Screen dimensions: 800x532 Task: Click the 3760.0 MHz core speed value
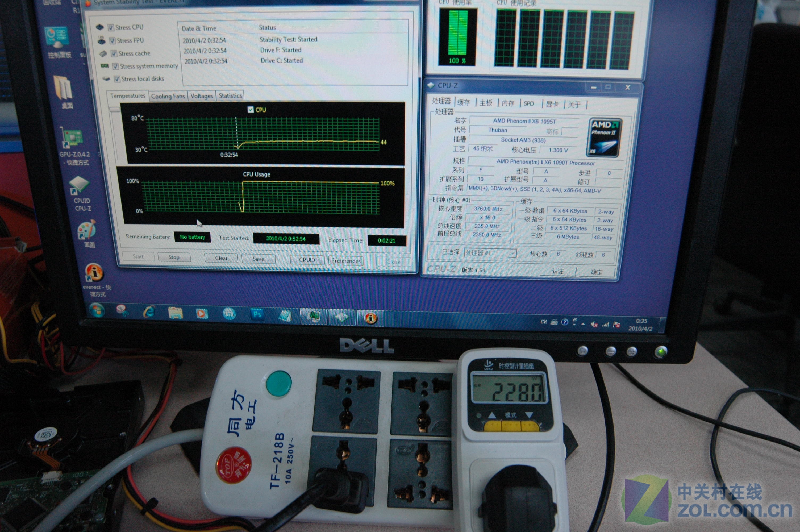[x=488, y=209]
